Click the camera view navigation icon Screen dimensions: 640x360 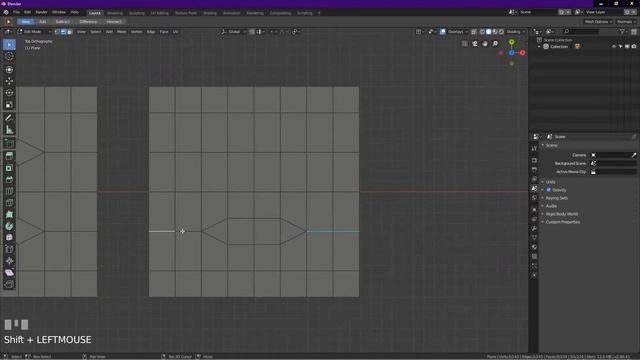click(475, 44)
